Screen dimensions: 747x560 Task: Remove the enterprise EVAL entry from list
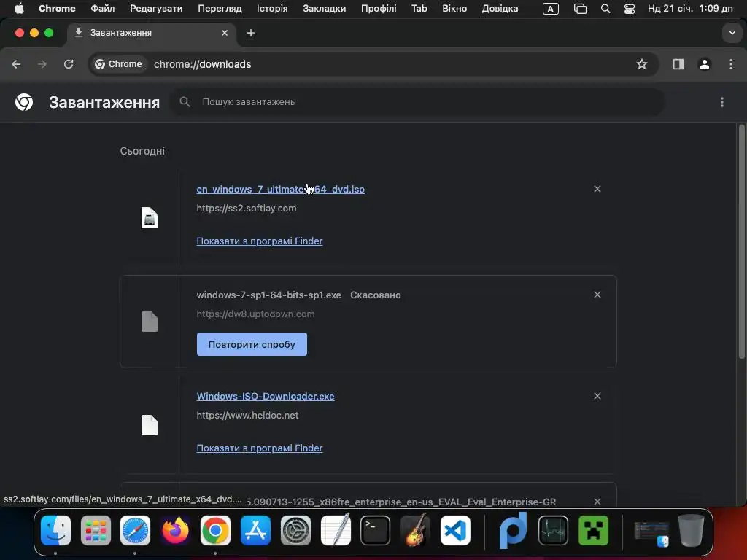pyautogui.click(x=597, y=502)
